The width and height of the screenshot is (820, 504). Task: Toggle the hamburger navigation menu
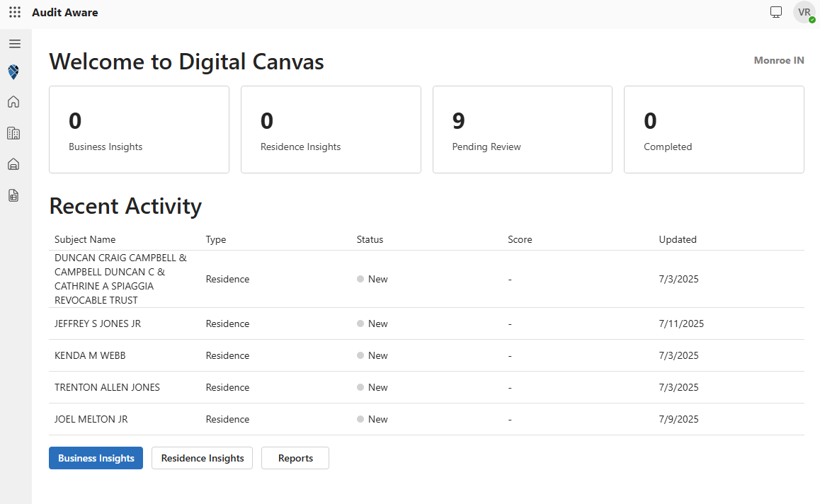(15, 44)
